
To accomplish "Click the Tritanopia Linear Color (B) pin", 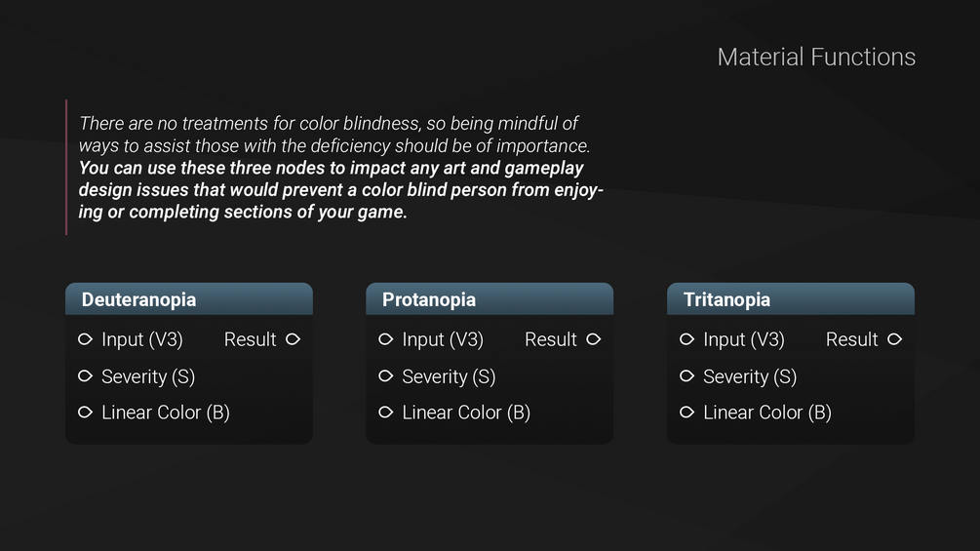I will click(x=686, y=413).
